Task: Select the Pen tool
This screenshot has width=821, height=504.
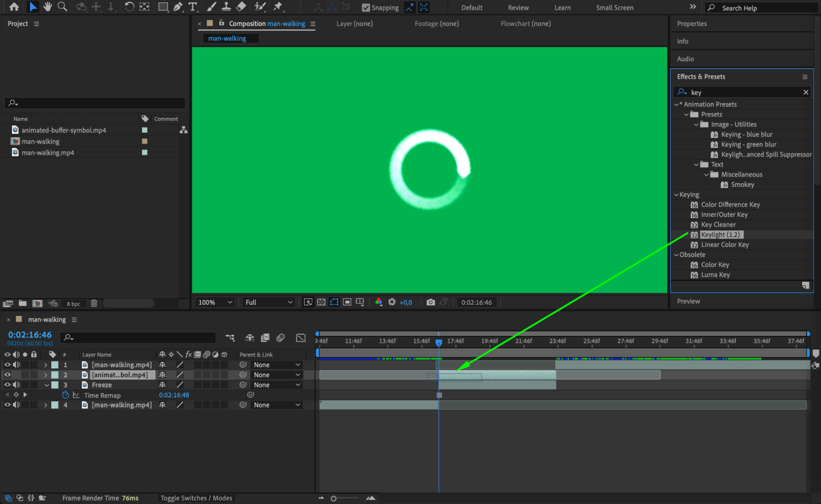Action: pyautogui.click(x=178, y=7)
